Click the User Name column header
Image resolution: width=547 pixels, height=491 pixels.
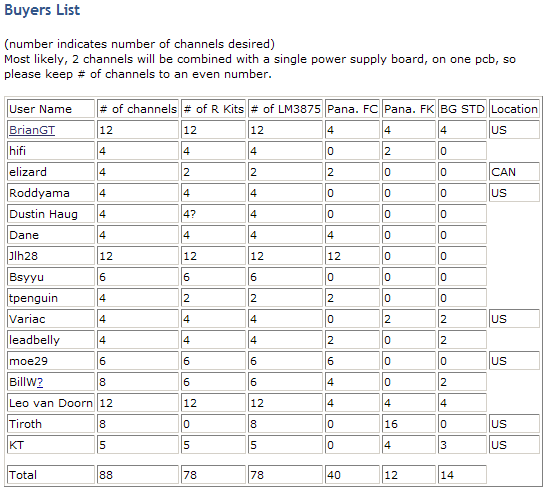51,109
